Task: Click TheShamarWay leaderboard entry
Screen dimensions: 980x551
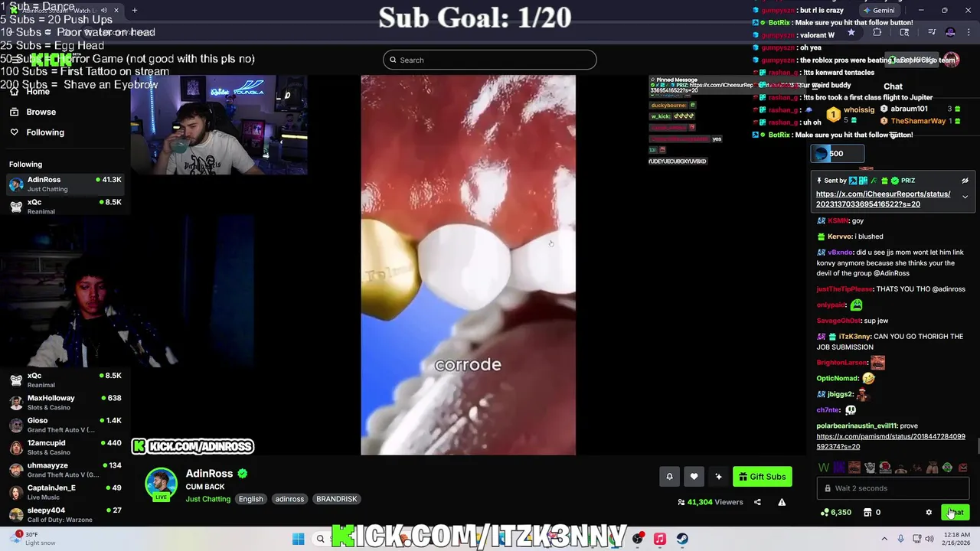Action: [x=922, y=121]
